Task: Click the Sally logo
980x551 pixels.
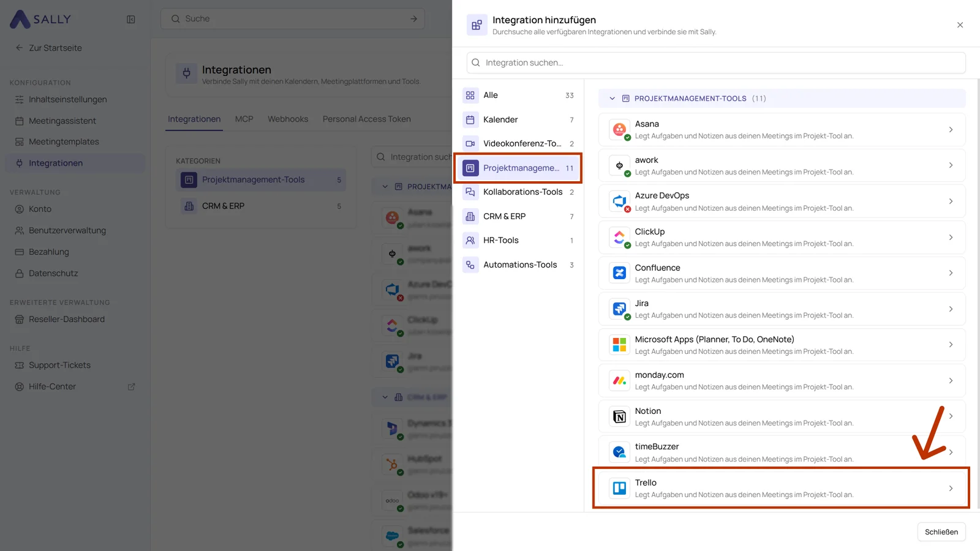Action: click(x=40, y=19)
